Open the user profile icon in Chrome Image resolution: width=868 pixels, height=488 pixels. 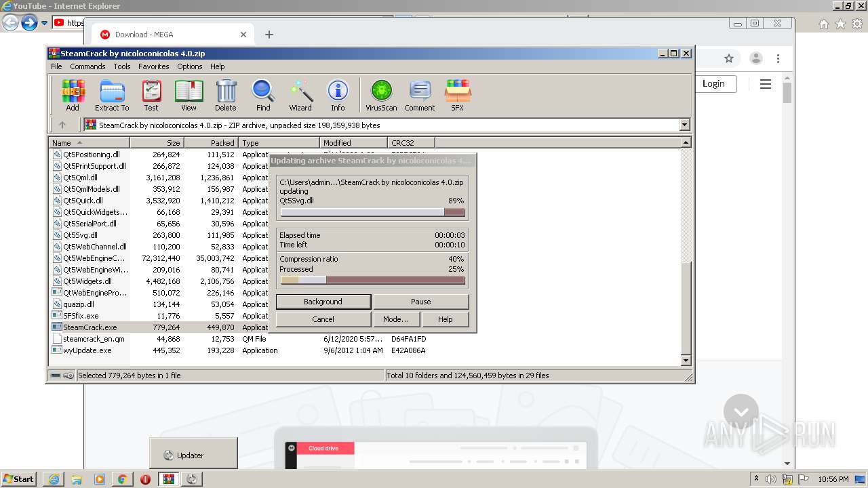coord(756,59)
